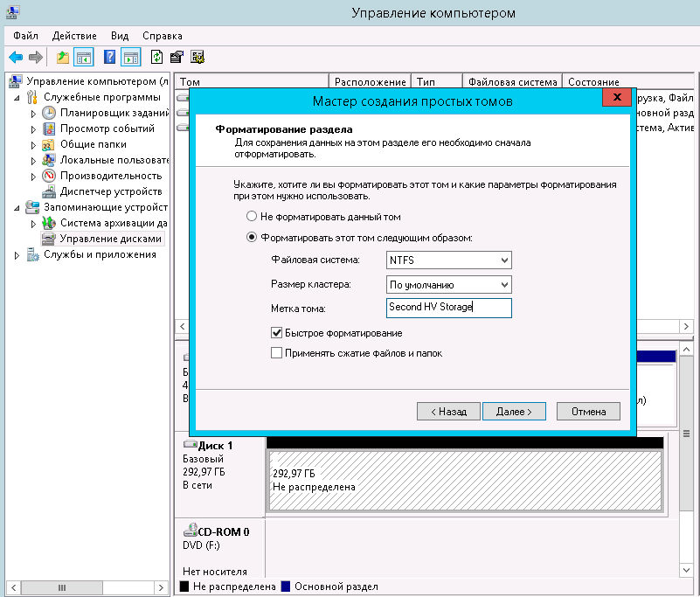Image resolution: width=700 pixels, height=597 pixels.
Task: Click the black Не распределена legend swatch
Action: click(x=184, y=587)
